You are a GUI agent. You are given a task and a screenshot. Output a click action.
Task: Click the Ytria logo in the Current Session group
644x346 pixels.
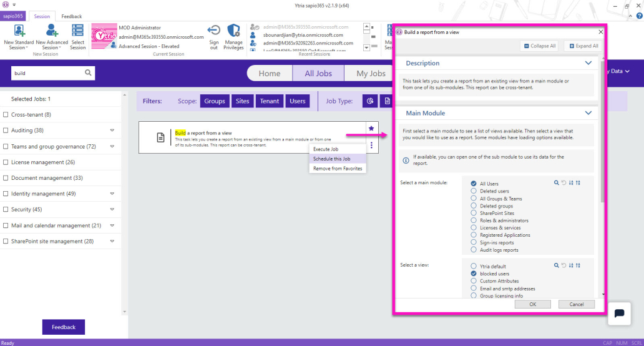click(x=104, y=37)
